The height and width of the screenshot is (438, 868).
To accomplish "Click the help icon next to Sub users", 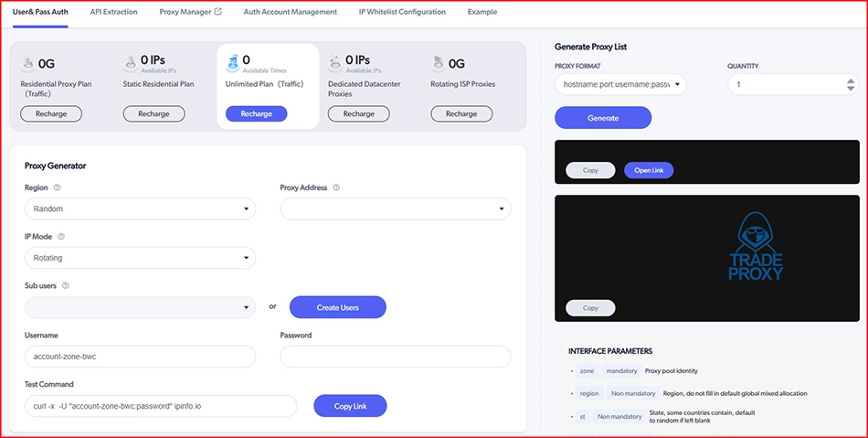I will click(65, 285).
